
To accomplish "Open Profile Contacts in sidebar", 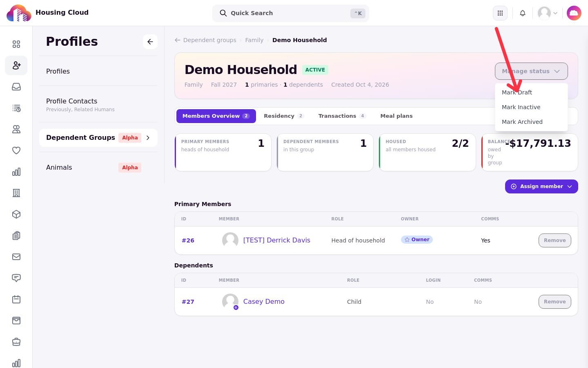I will pos(98,104).
